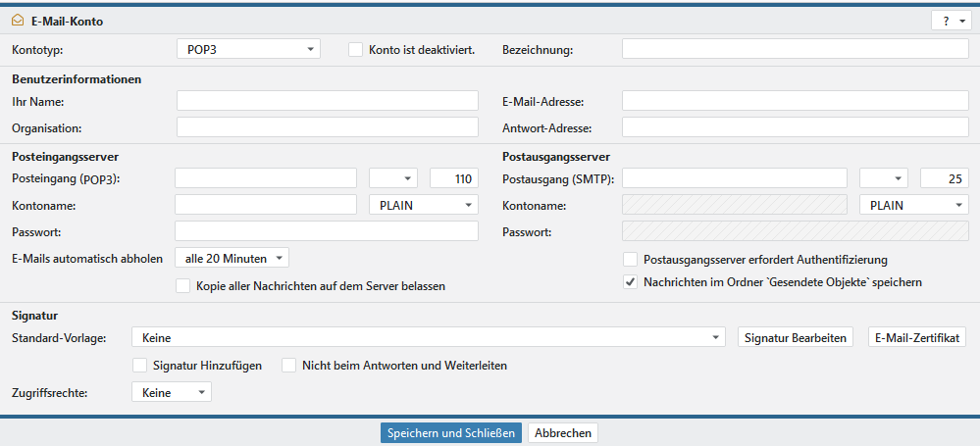Open the Standard-Vorlage signature dropdown
This screenshot has height=446, width=980.
click(x=429, y=337)
